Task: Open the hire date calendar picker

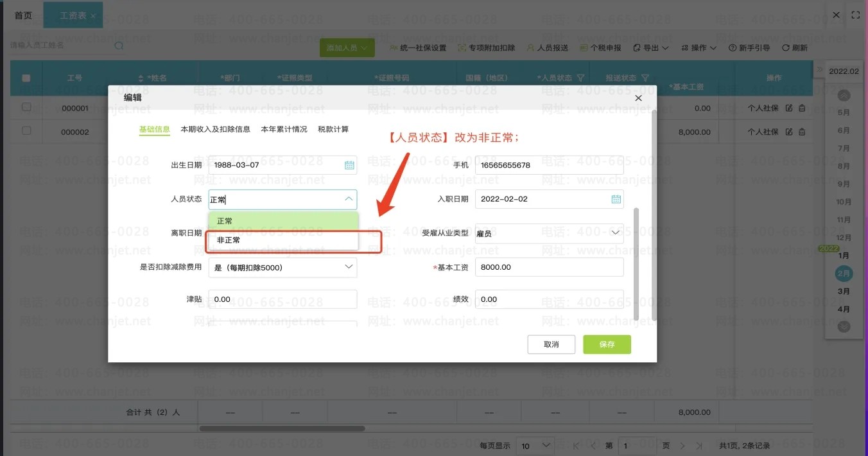Action: [x=616, y=199]
